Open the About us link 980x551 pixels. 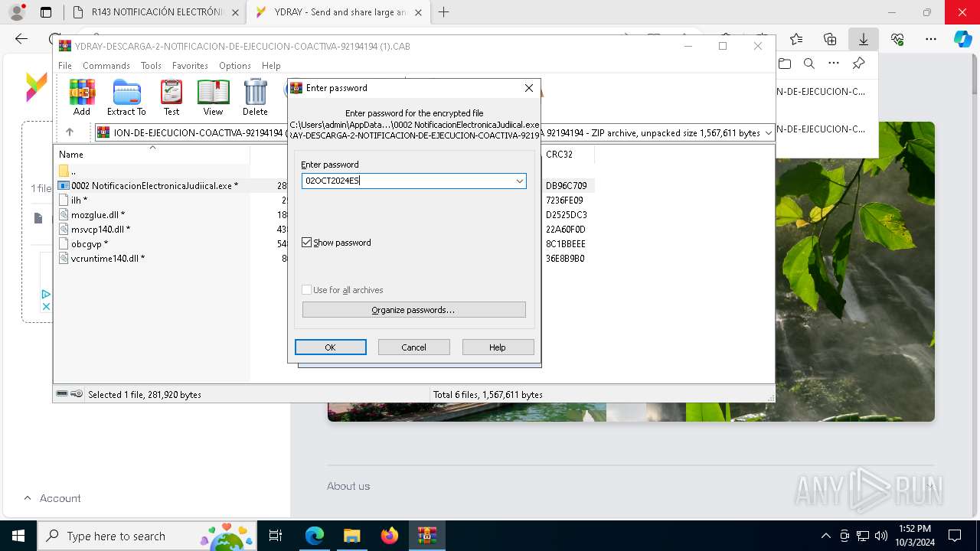pos(348,486)
